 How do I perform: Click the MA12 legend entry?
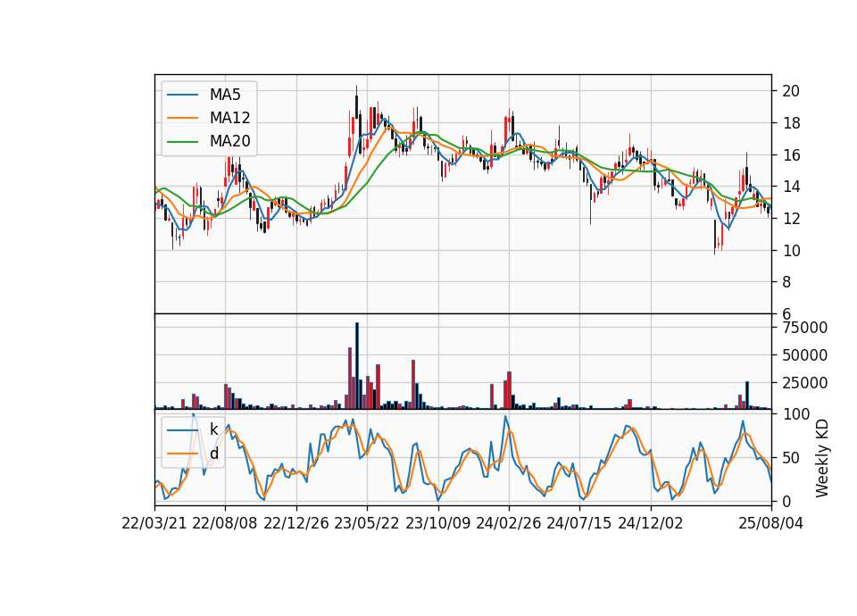tap(208, 118)
